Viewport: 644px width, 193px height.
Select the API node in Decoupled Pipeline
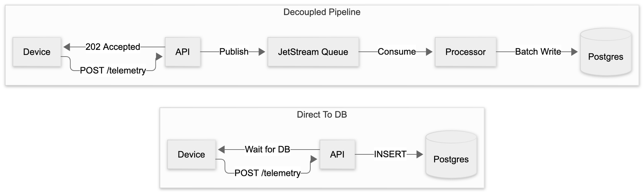tap(183, 52)
